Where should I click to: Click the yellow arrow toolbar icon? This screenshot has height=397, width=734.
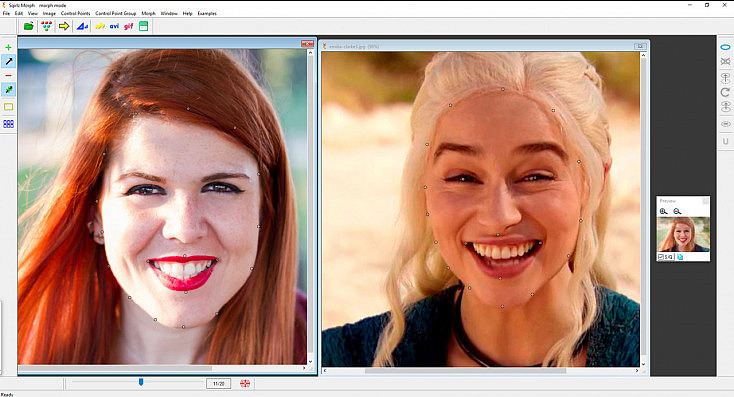click(64, 26)
